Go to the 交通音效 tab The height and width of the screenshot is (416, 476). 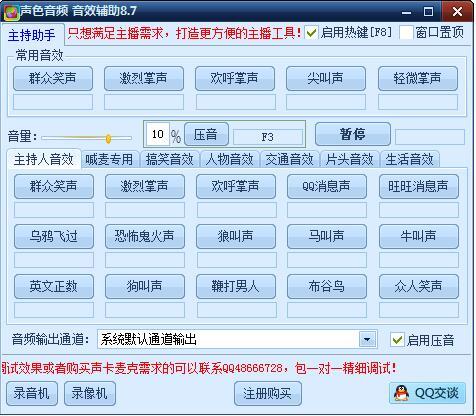point(290,160)
